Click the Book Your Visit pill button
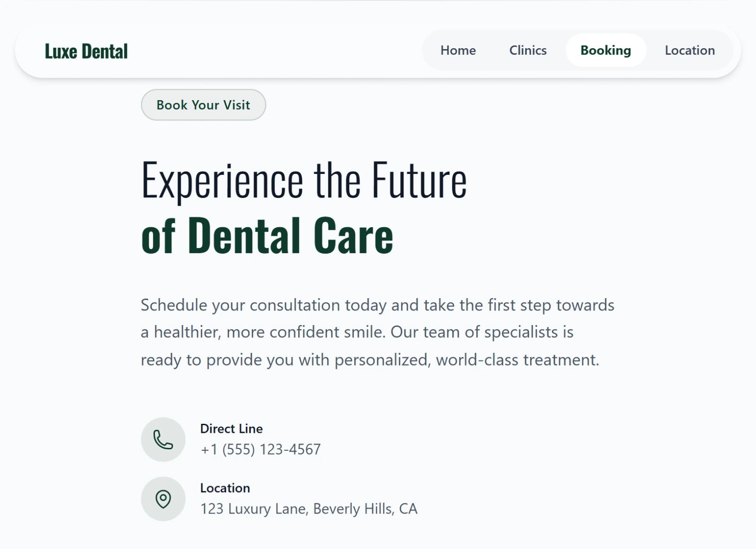The width and height of the screenshot is (756, 549). tap(203, 105)
